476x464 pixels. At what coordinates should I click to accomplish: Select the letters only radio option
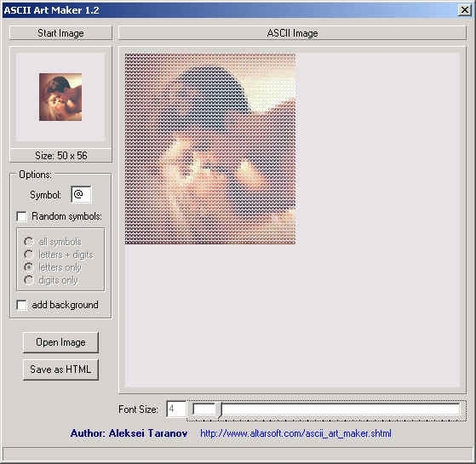29,267
